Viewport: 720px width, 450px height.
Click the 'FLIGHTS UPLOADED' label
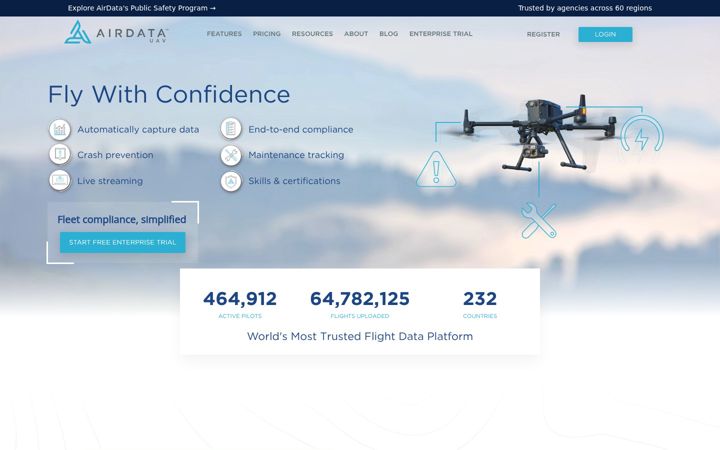click(x=360, y=316)
